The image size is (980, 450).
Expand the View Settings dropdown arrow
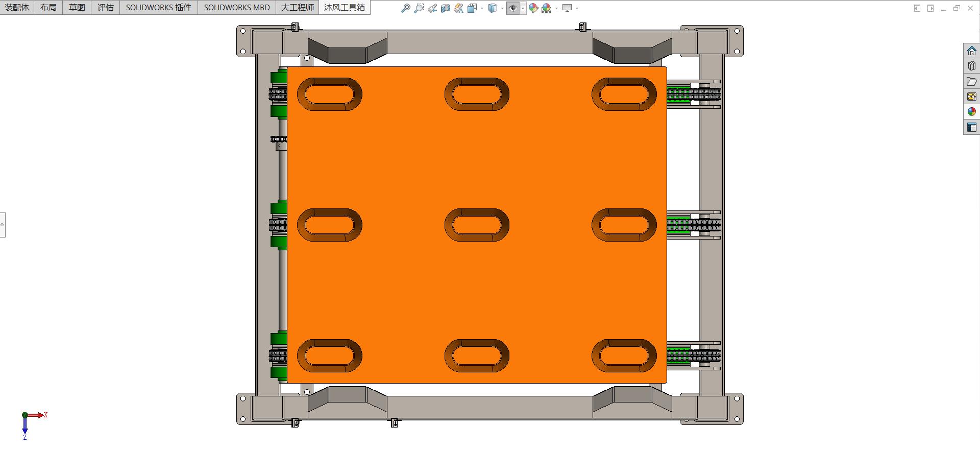pos(577,9)
